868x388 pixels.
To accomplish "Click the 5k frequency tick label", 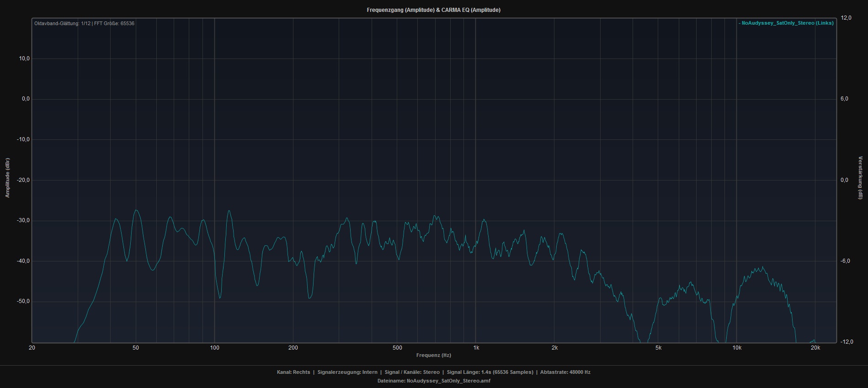I will (658, 348).
